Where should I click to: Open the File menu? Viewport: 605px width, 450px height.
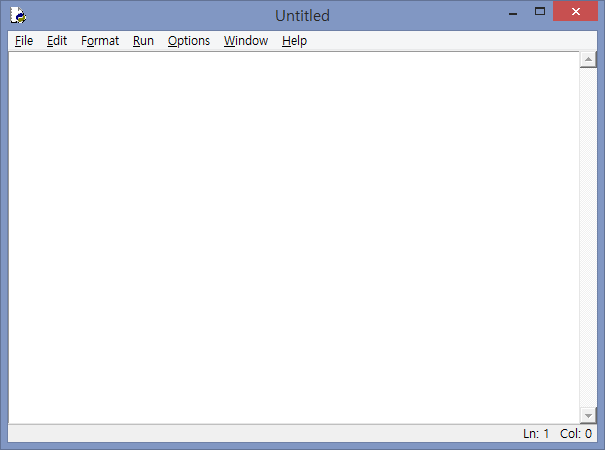(x=24, y=41)
